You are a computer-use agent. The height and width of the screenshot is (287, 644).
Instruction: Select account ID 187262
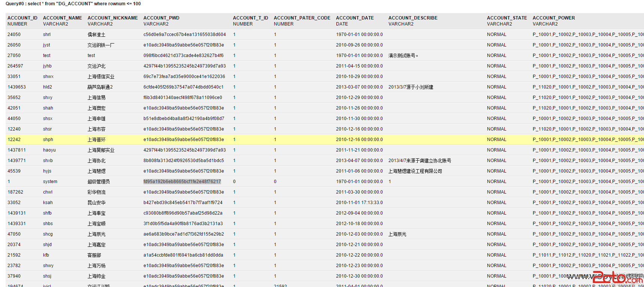tap(15, 192)
